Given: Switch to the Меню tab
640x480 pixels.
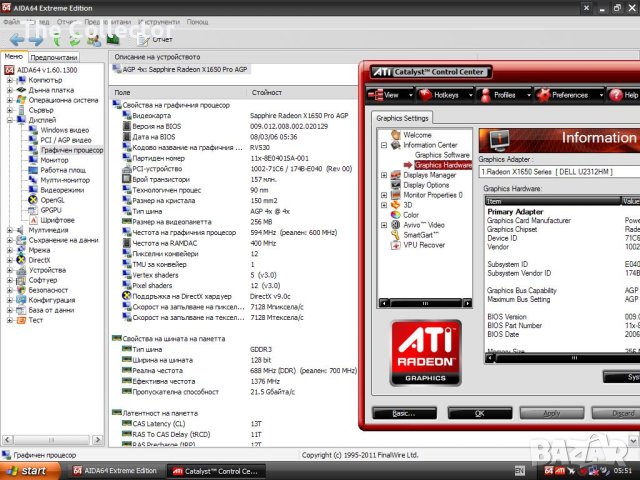Looking at the screenshot, I should coord(13,57).
